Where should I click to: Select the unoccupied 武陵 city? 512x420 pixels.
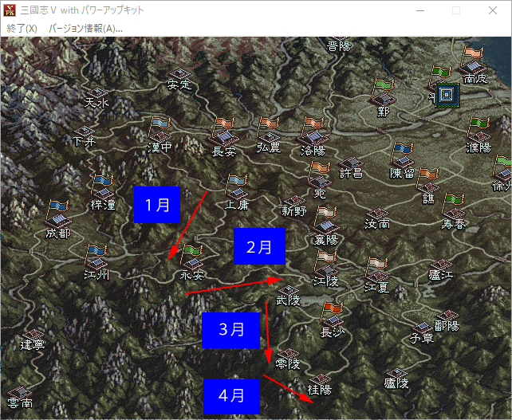pos(288,292)
